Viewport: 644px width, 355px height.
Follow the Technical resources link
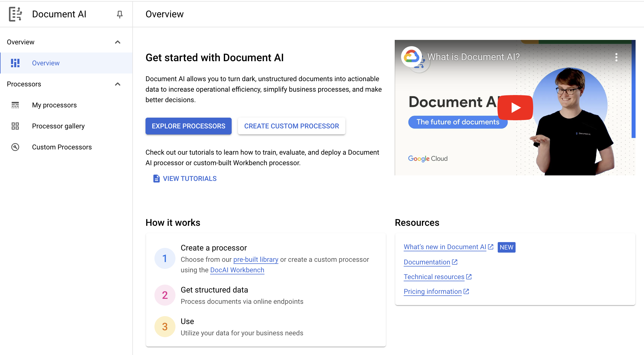click(x=434, y=277)
